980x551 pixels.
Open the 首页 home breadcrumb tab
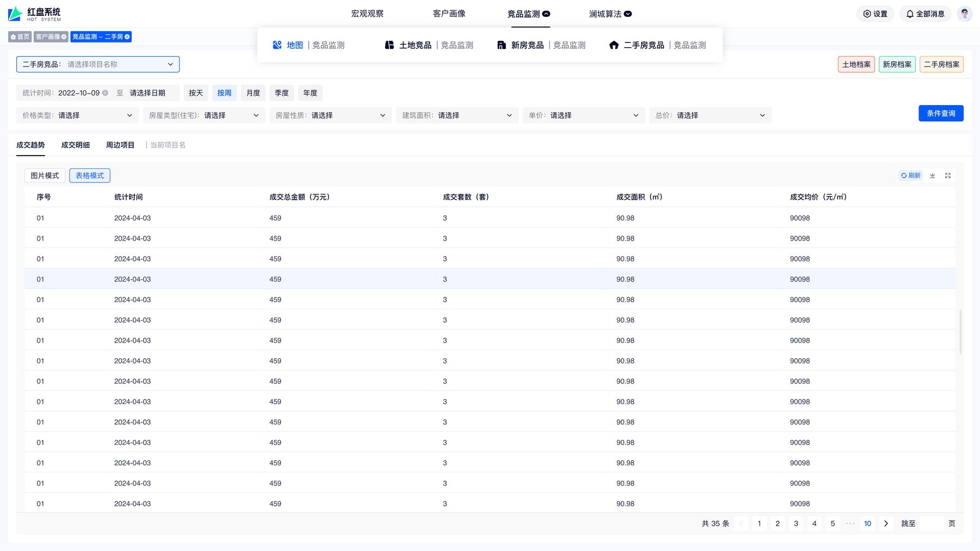[x=20, y=37]
